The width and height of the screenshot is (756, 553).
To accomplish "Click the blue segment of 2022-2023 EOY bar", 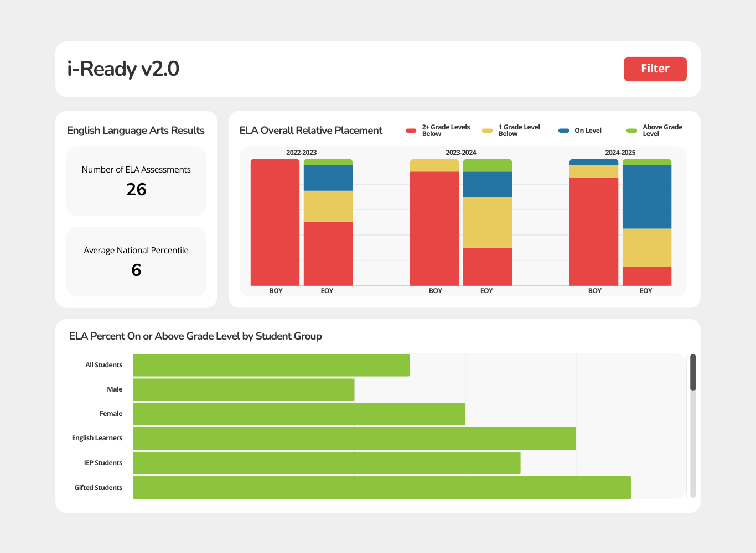I will pyautogui.click(x=328, y=178).
